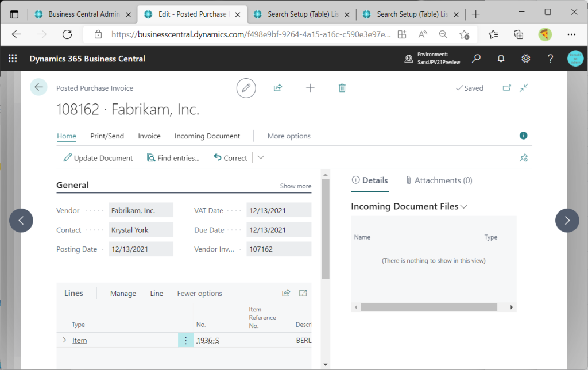Switch to the Details FactBox tab
The height and width of the screenshot is (370, 588).
click(x=370, y=180)
